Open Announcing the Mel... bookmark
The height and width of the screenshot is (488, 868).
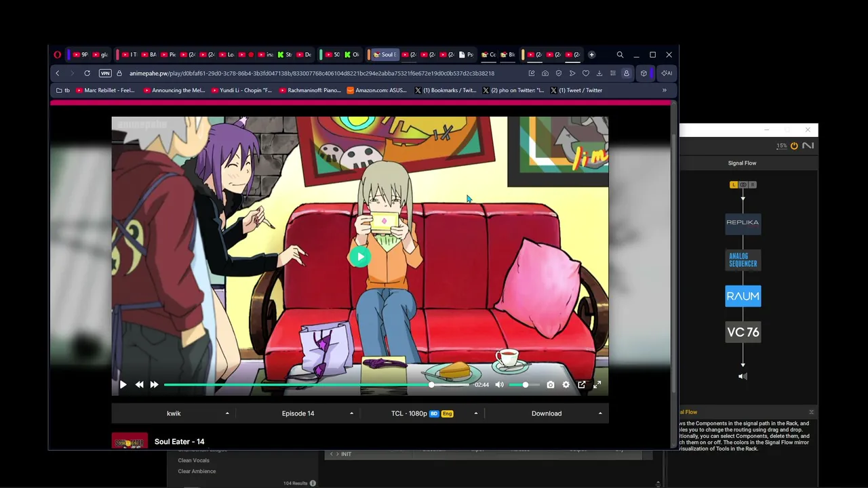coord(174,90)
